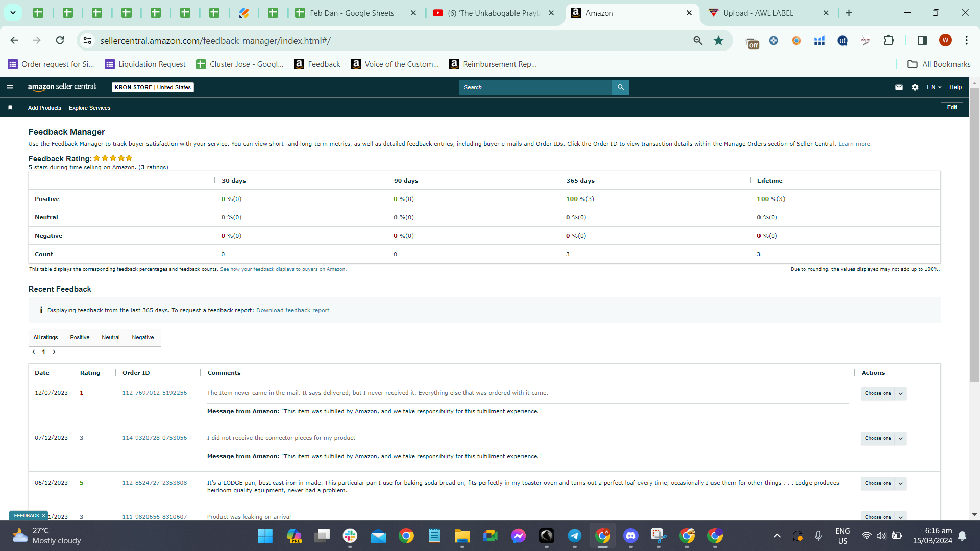Image resolution: width=980 pixels, height=551 pixels.
Task: Open the notifications bell in the taskbar
Action: click(962, 536)
